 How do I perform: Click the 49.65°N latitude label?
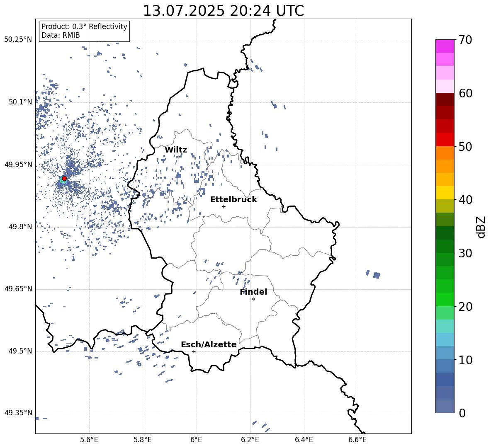coord(18,289)
